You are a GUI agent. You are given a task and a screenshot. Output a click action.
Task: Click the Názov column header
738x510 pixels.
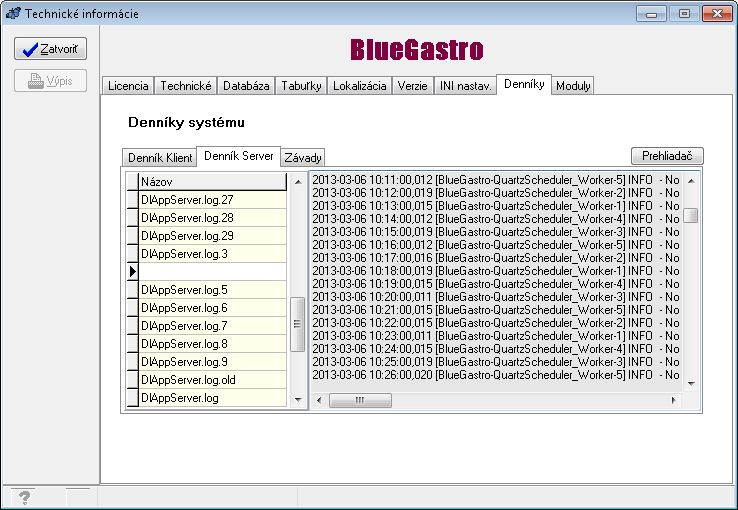coord(212,182)
